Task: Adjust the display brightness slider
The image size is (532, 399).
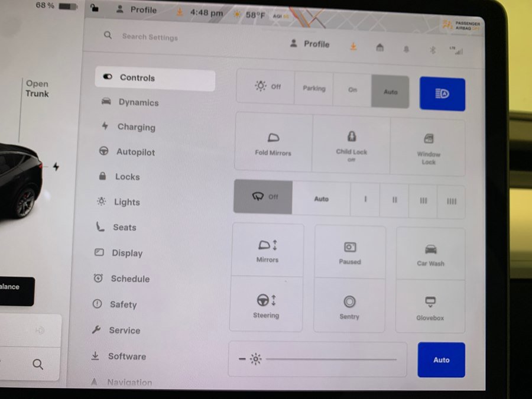Action: (x=331, y=359)
